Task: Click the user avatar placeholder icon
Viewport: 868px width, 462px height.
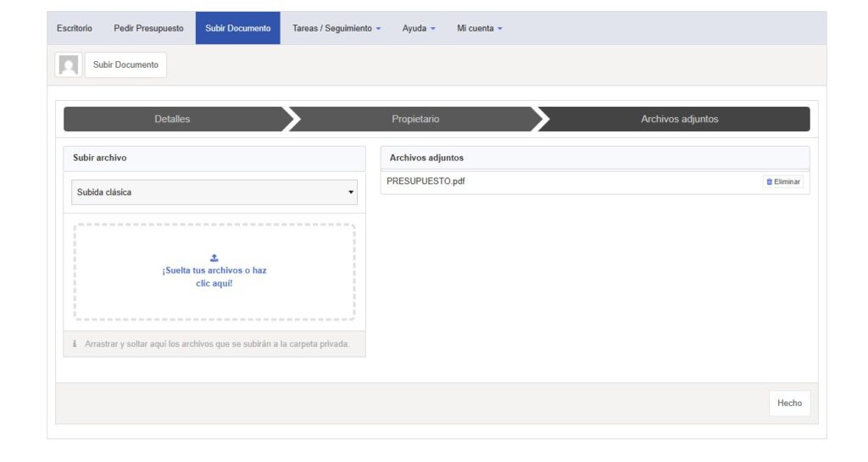Action: [x=69, y=64]
